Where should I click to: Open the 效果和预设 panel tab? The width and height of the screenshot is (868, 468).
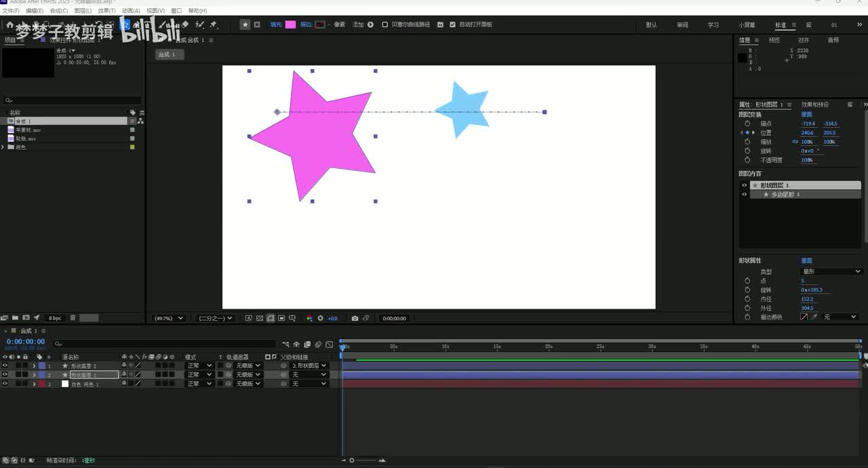tap(814, 104)
